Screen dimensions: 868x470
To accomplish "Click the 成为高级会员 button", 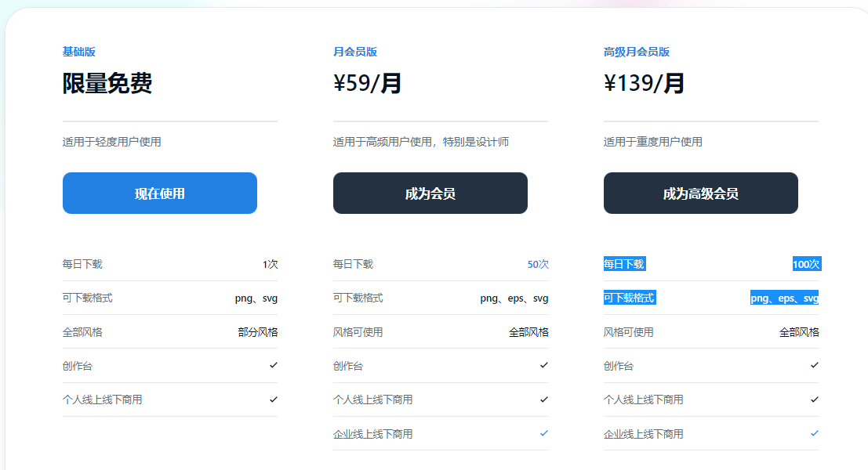I will tap(700, 193).
